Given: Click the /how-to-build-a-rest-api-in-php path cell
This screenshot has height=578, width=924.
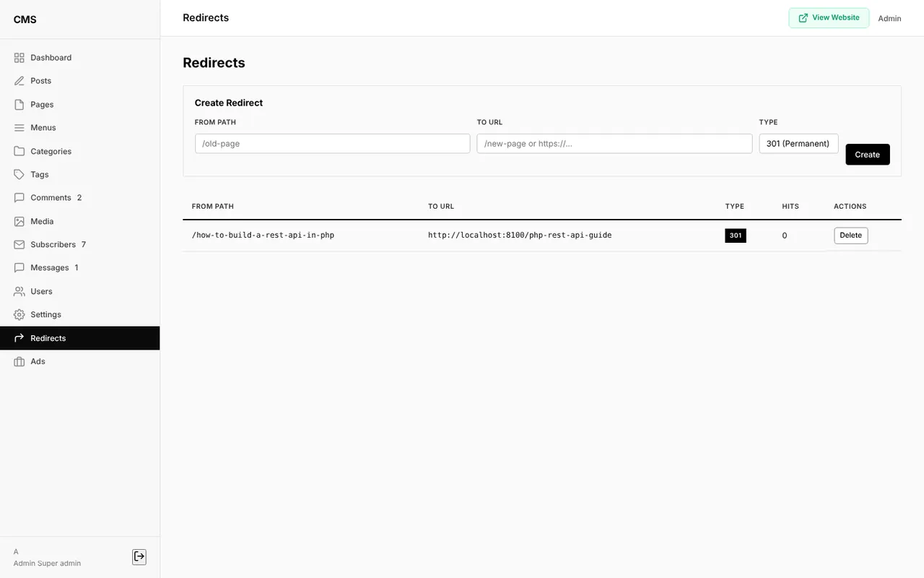Looking at the screenshot, I should tap(263, 236).
